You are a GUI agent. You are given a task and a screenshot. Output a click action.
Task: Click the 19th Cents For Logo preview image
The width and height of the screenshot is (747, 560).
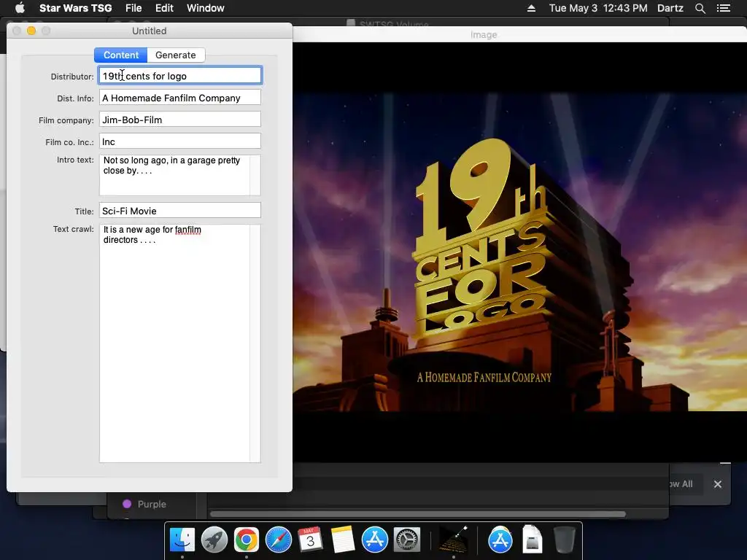pyautogui.click(x=519, y=252)
